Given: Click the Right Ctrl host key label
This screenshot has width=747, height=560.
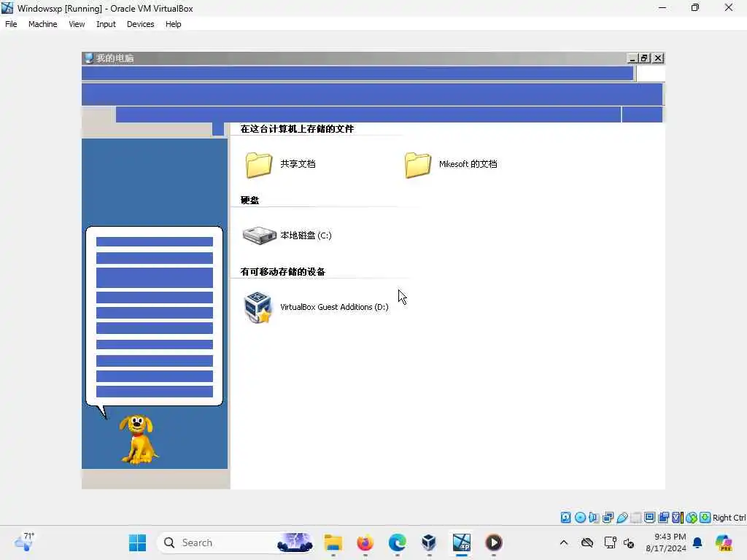Looking at the screenshot, I should tap(729, 518).
